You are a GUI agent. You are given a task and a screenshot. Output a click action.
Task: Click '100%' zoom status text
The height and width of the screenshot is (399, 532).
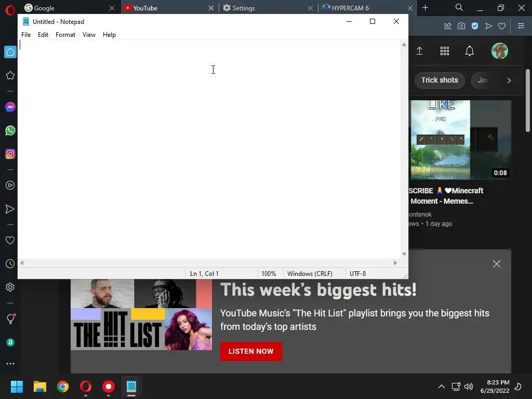(269, 273)
